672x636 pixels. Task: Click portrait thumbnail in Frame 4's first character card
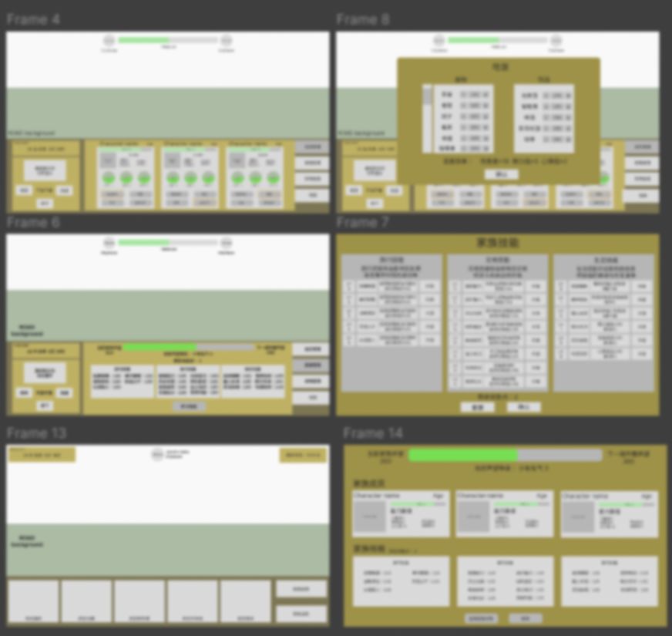[108, 161]
